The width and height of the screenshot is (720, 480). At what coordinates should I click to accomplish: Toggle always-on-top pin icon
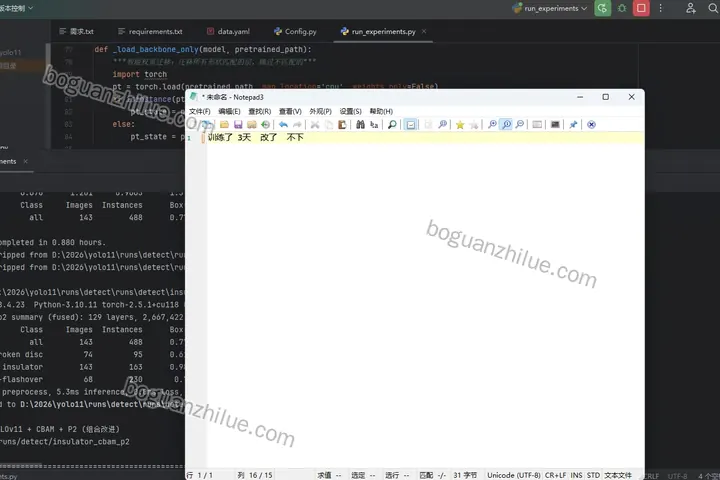(573, 124)
